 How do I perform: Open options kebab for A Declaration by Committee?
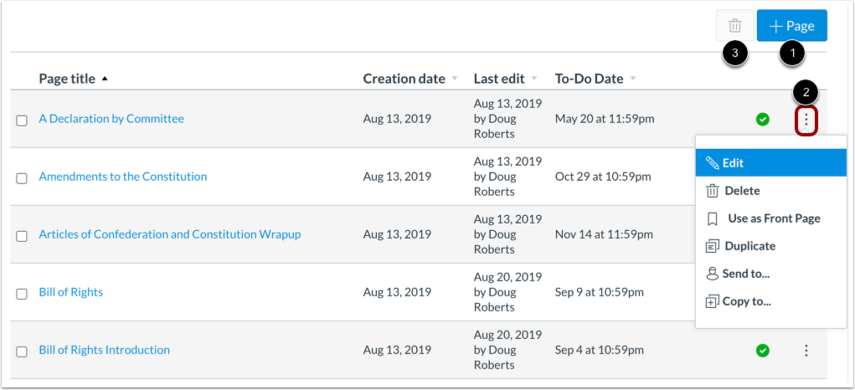[x=806, y=119]
